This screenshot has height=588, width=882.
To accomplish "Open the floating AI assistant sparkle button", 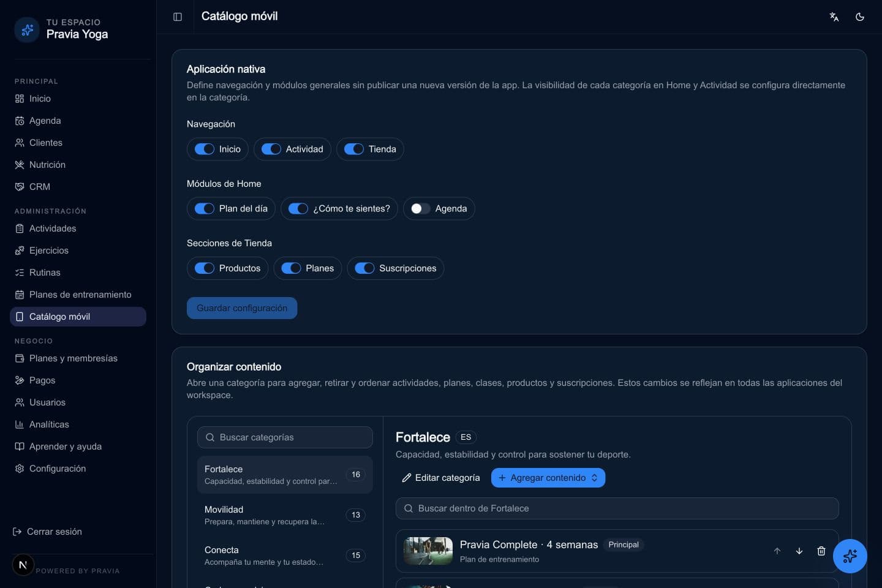I will coord(850,556).
